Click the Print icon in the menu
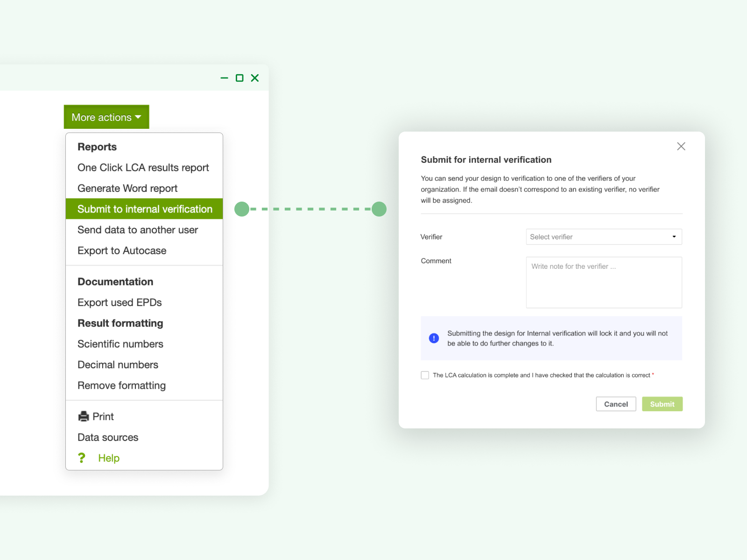Image resolution: width=747 pixels, height=560 pixels. [83, 416]
